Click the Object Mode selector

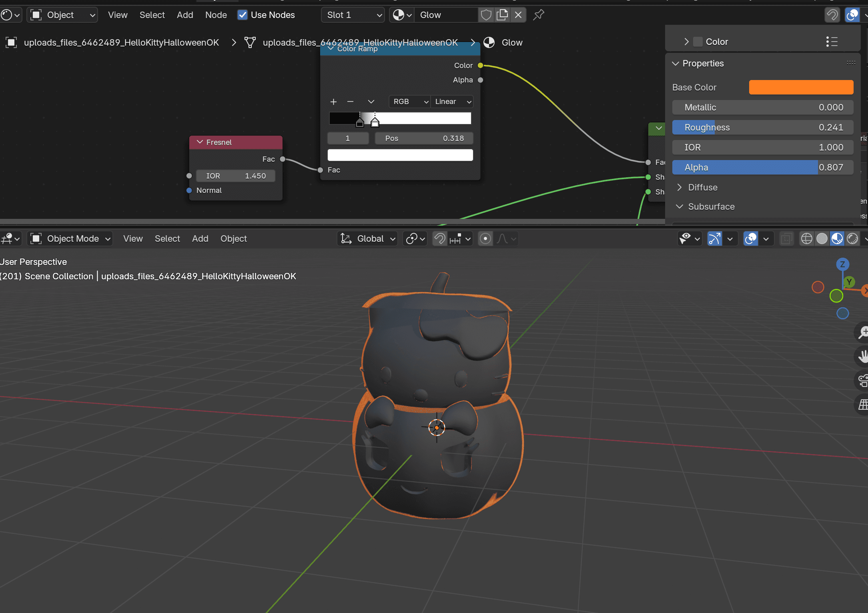[71, 239]
